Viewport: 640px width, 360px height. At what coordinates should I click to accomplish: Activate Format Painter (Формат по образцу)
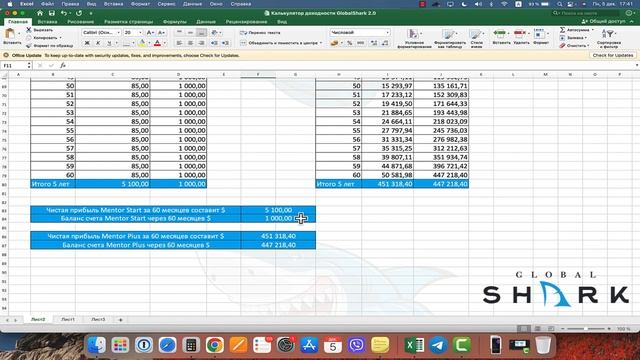pos(49,46)
